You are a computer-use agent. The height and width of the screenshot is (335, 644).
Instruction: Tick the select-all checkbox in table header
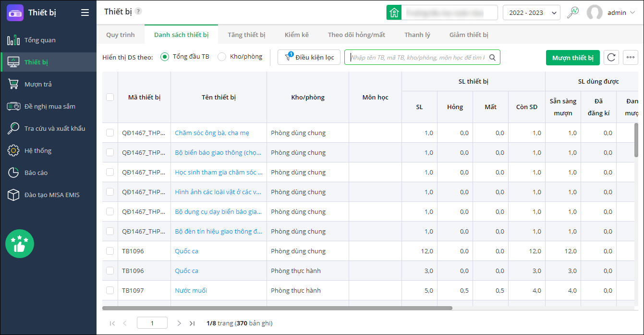point(110,97)
